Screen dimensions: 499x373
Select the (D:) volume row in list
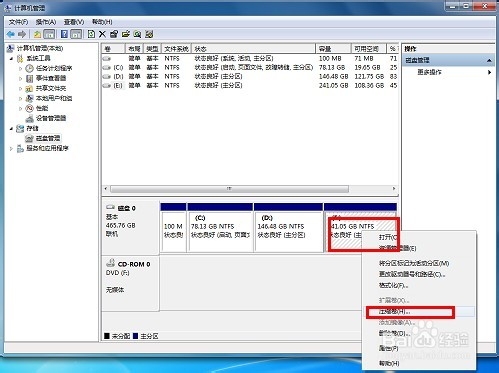click(x=250, y=77)
